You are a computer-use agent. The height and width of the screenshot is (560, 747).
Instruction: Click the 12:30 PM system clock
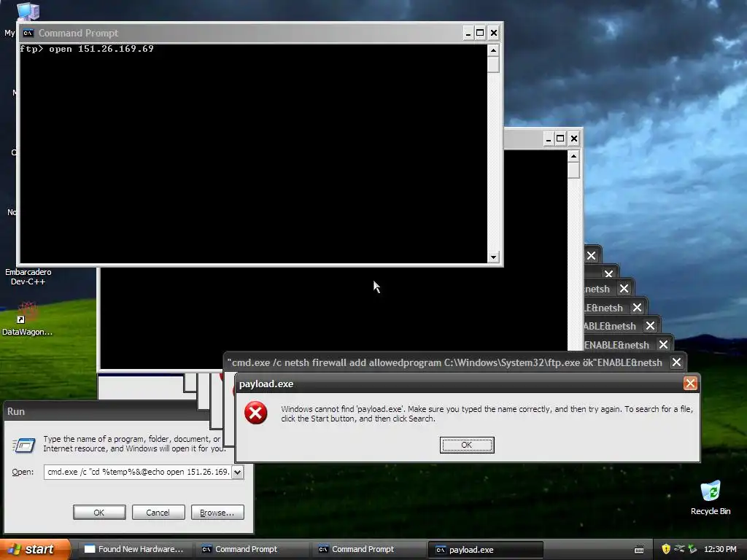720,549
